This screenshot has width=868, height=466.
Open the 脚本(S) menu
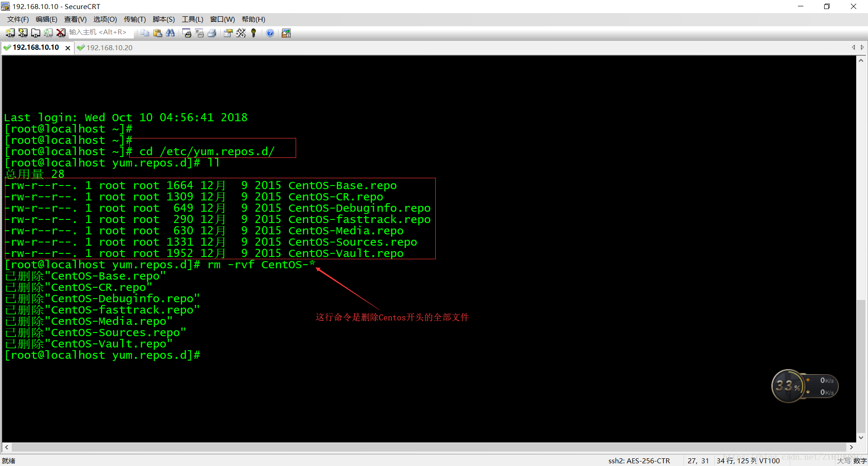164,19
